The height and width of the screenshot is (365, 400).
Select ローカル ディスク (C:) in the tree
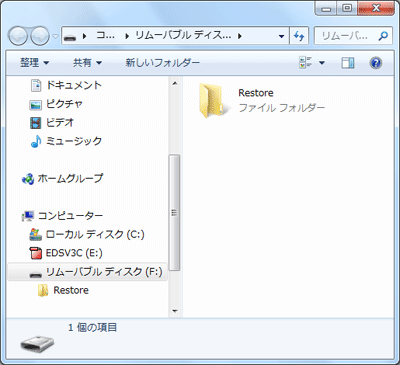pyautogui.click(x=95, y=234)
